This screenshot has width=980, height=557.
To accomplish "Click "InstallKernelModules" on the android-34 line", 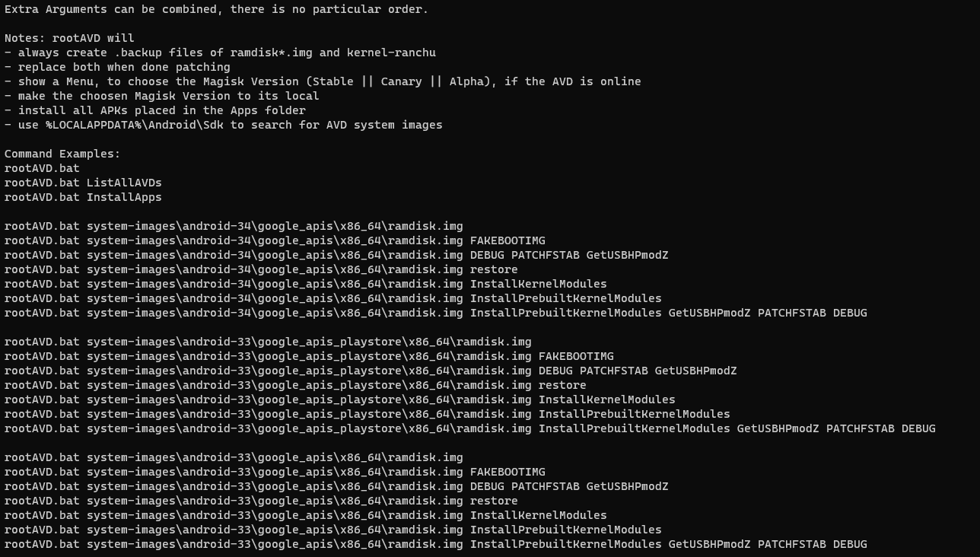I will [538, 284].
